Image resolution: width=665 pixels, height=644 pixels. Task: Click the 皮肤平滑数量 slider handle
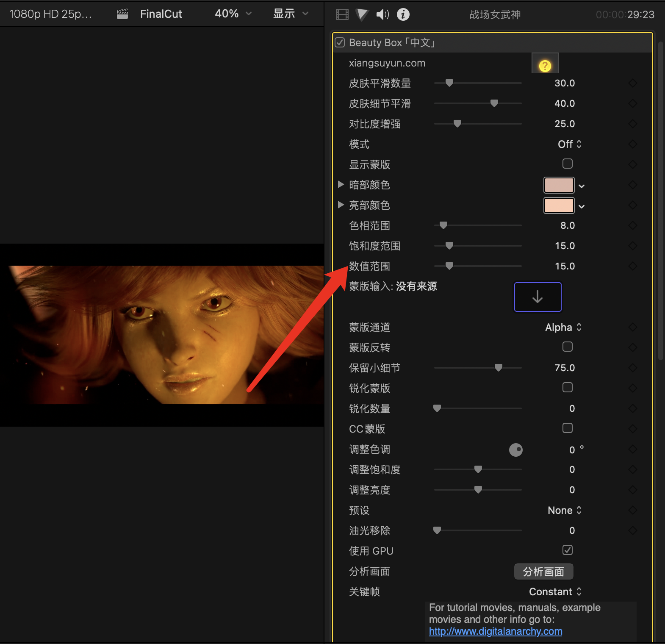449,83
